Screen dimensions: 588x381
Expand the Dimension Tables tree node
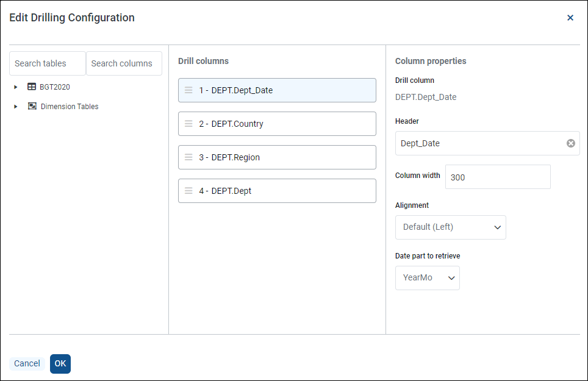pyautogui.click(x=16, y=107)
